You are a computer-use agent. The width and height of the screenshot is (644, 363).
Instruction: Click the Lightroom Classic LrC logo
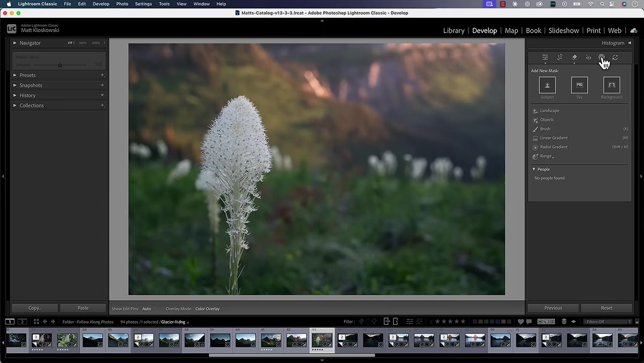(12, 29)
